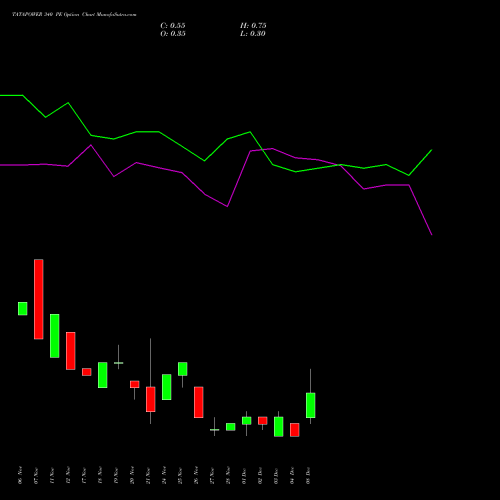
Task: Click the red candle above 26 Nov
Action: click(x=199, y=402)
